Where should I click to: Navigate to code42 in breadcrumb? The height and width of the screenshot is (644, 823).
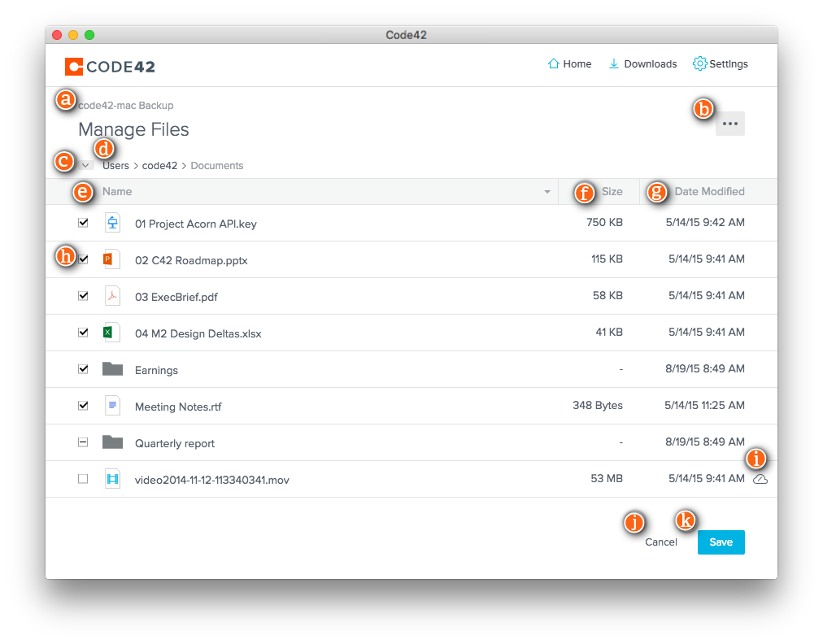tap(159, 165)
